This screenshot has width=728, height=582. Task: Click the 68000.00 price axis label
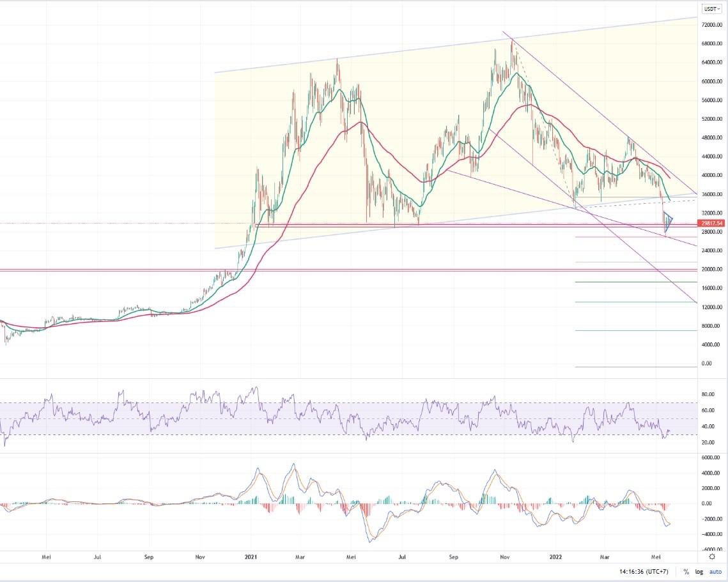pyautogui.click(x=712, y=43)
